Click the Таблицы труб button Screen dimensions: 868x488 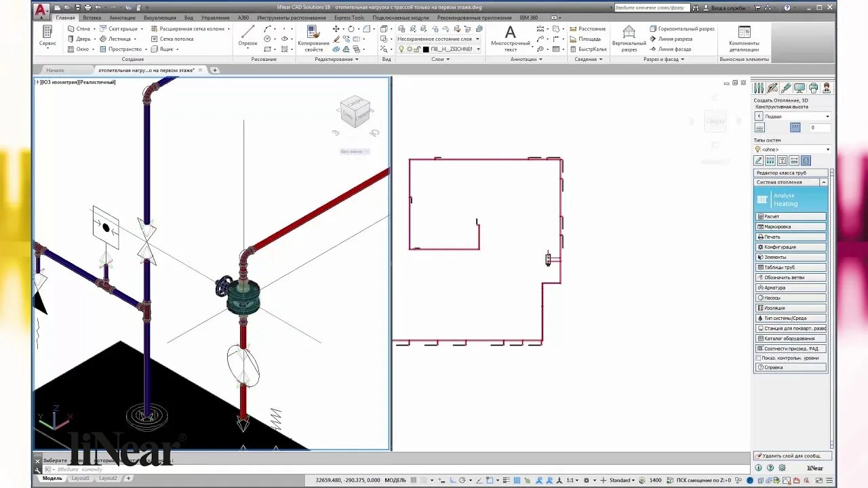(791, 267)
